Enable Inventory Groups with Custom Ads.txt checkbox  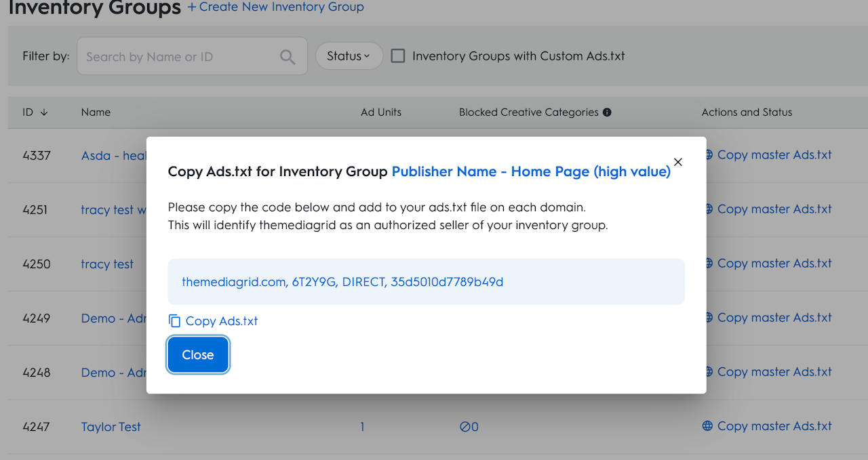click(x=399, y=56)
